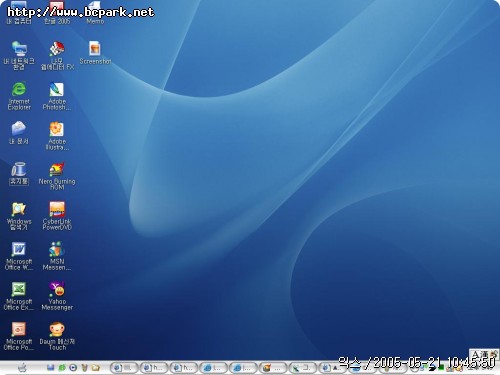Launch Daum 메신저 Touch shortcut
Screen dimensions: 500x375
coord(57,336)
